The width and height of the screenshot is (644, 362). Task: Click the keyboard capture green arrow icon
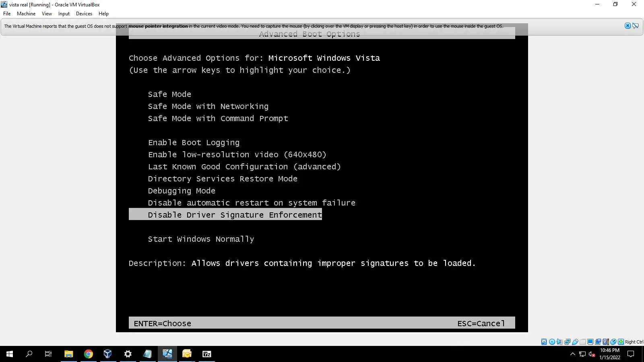point(621,342)
